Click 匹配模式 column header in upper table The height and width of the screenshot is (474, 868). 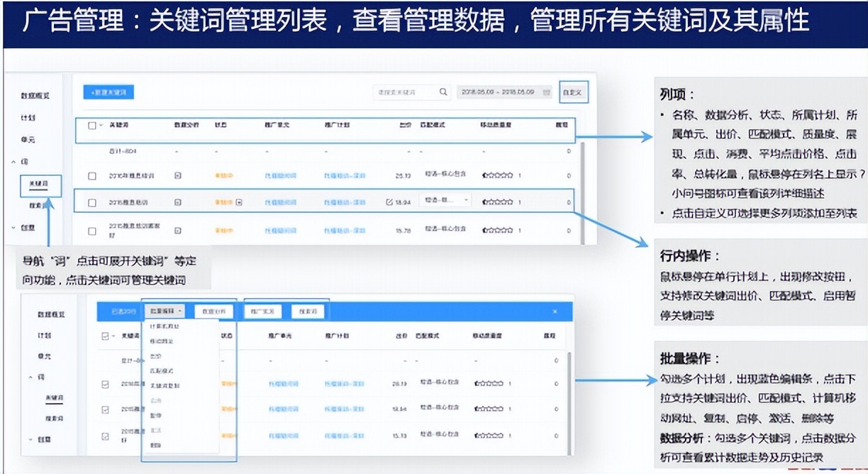(x=432, y=125)
